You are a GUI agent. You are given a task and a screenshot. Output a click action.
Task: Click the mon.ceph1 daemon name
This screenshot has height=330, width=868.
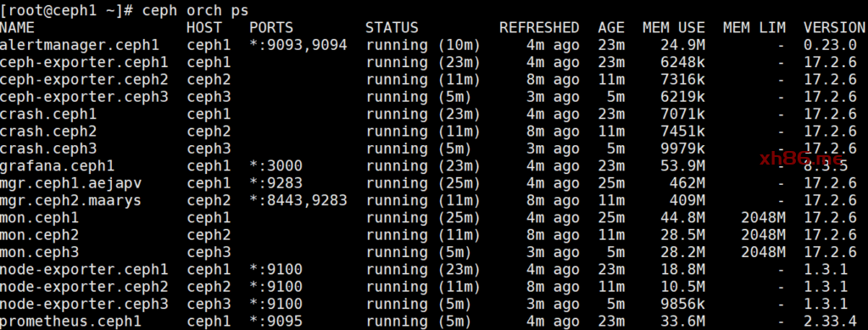click(x=39, y=218)
